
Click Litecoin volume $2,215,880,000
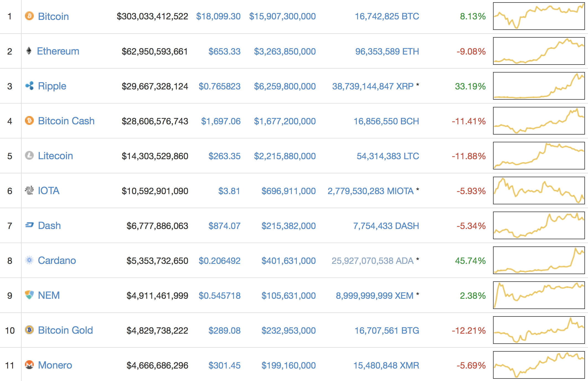[285, 156]
